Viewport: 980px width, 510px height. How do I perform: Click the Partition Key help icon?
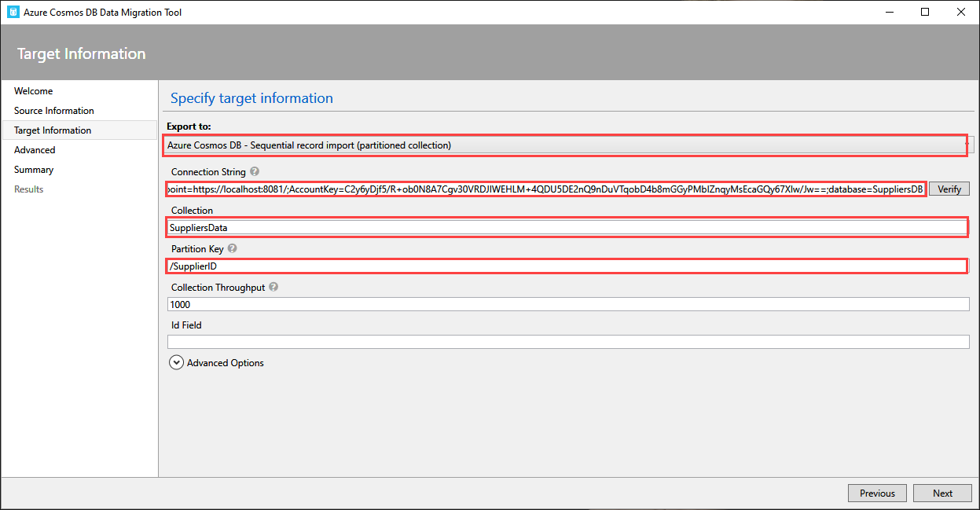tap(233, 248)
